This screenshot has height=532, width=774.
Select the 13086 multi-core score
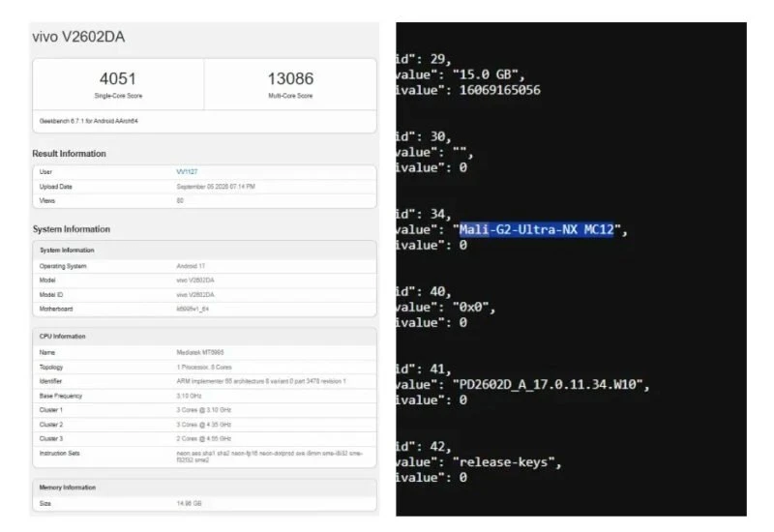290,78
